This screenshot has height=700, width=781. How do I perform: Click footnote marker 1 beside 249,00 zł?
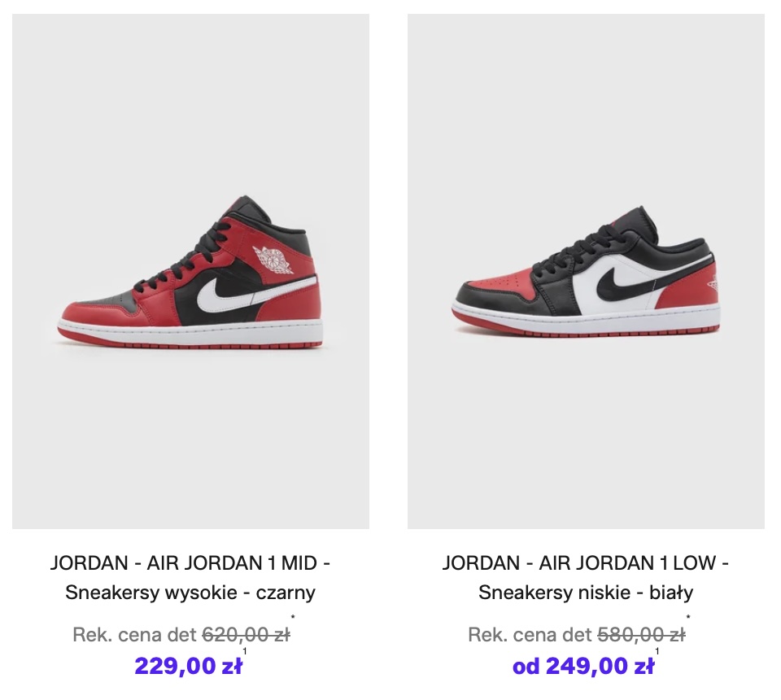click(x=657, y=651)
